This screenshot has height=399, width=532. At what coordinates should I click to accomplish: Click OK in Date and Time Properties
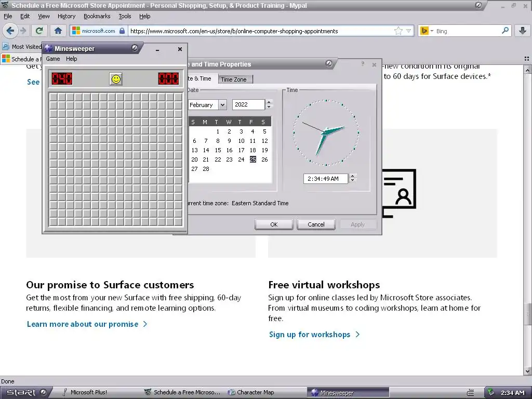[x=274, y=224]
